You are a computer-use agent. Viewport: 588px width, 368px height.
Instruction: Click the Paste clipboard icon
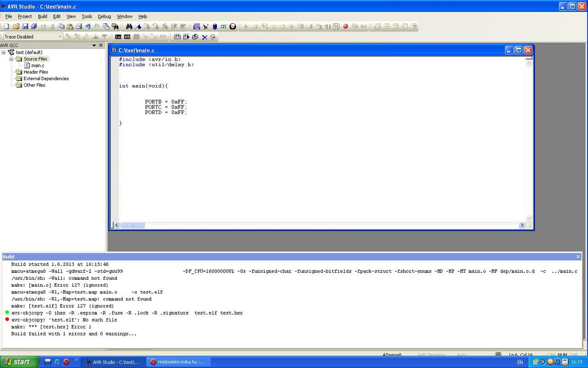[x=70, y=26]
